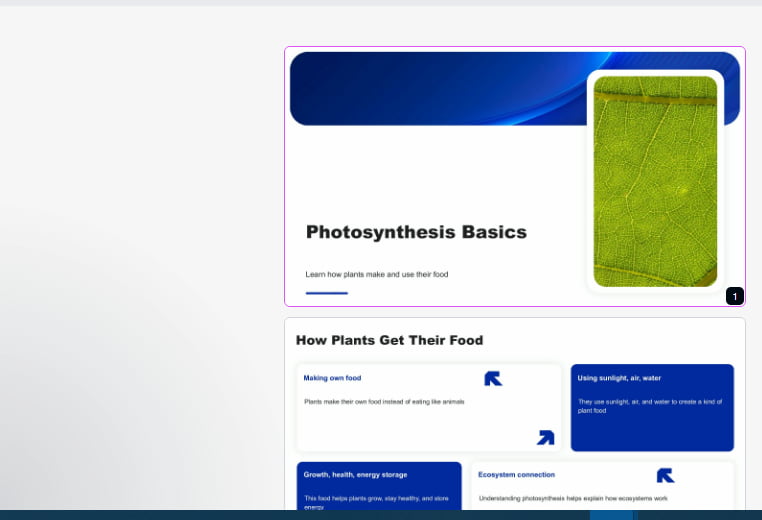Click the up-left arrow icon in Making own food card
762x520 pixels.
pos(493,379)
